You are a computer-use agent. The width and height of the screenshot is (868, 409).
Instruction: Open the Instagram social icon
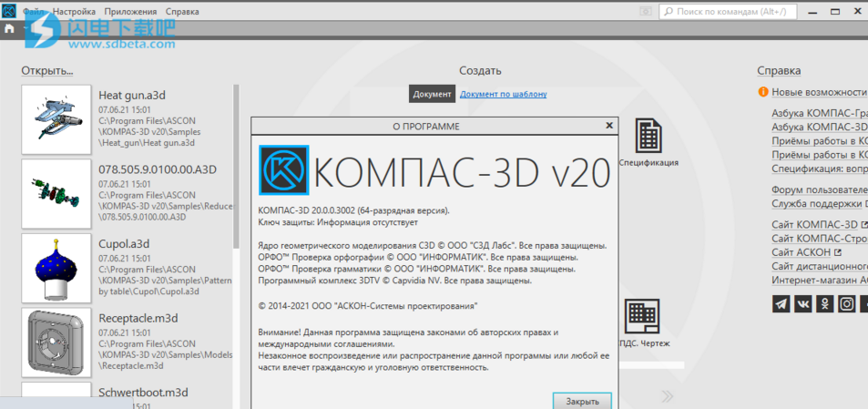pyautogui.click(x=846, y=303)
